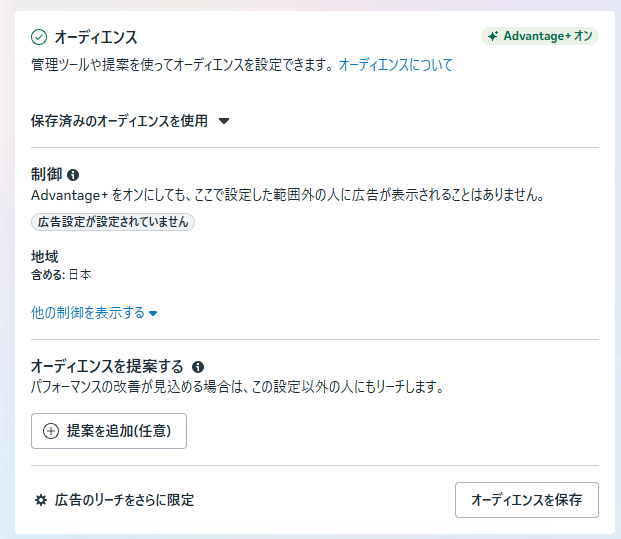Click the plus circle icon in 提案を追加

tap(51, 431)
